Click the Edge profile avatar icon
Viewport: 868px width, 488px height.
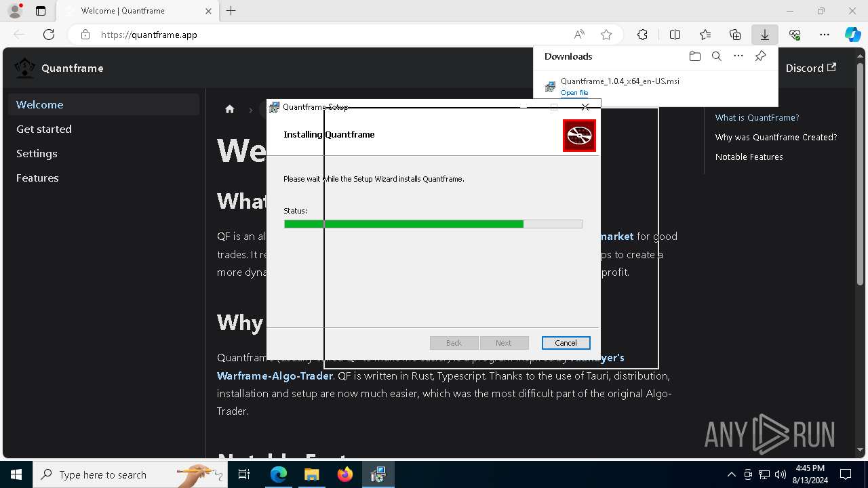point(15,11)
